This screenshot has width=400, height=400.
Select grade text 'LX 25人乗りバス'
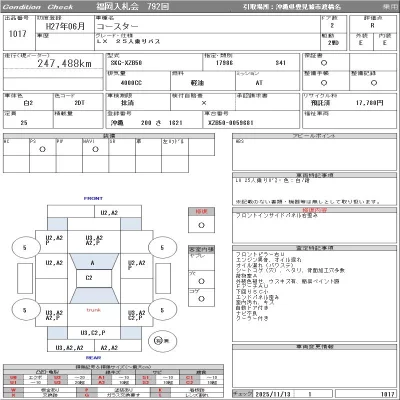pyautogui.click(x=129, y=42)
